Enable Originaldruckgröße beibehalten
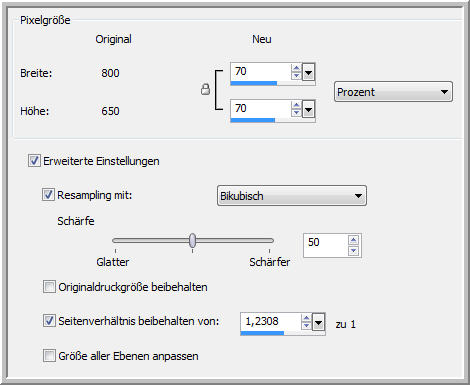Screen dimensions: 470x385 [49, 287]
